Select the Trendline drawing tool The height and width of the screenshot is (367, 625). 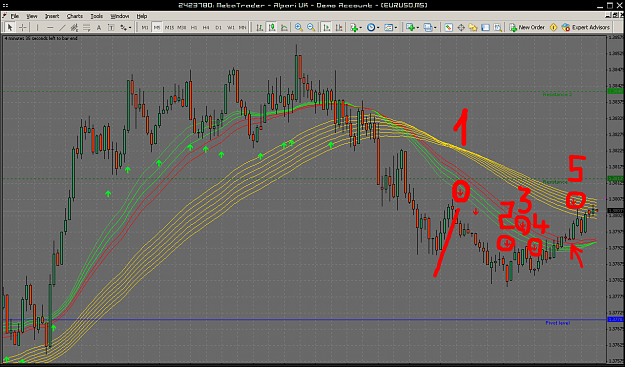pyautogui.click(x=62, y=27)
